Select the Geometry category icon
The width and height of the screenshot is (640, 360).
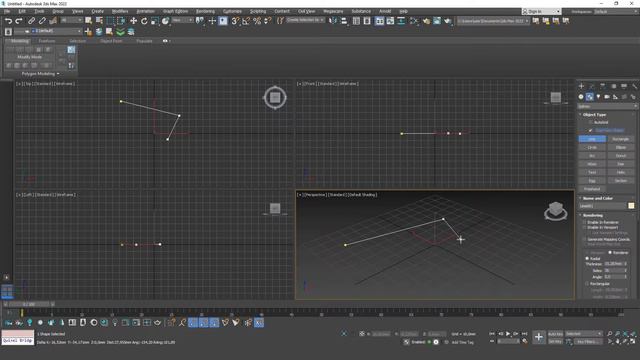[x=581, y=97]
